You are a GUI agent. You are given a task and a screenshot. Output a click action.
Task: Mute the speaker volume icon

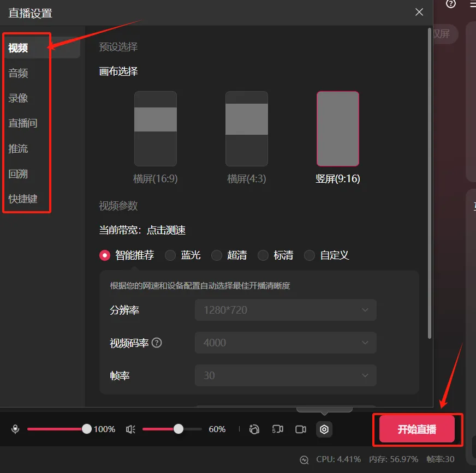(x=130, y=429)
